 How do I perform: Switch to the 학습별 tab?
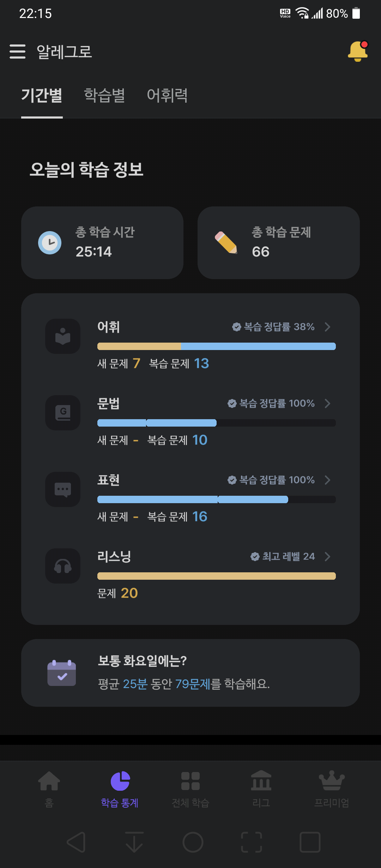click(x=104, y=95)
